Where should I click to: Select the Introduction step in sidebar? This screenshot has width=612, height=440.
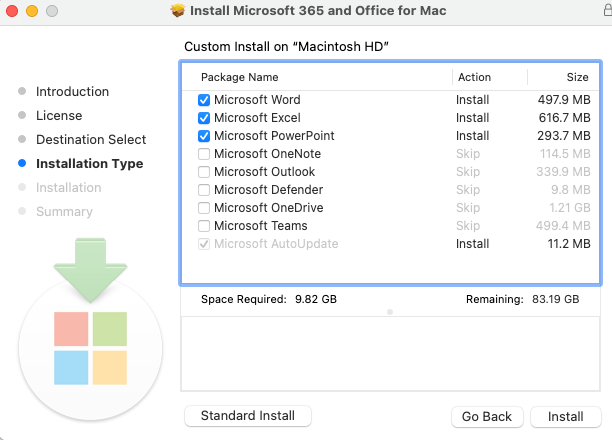(72, 91)
